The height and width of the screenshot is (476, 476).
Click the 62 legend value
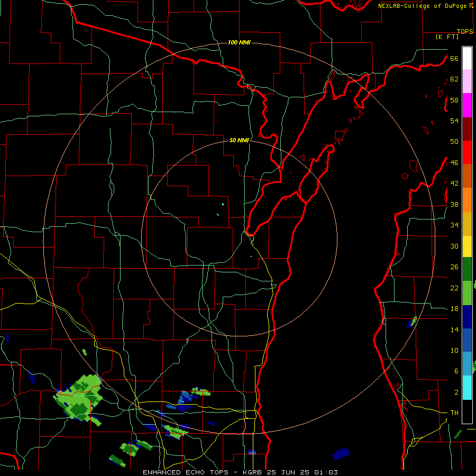pyautogui.click(x=454, y=79)
